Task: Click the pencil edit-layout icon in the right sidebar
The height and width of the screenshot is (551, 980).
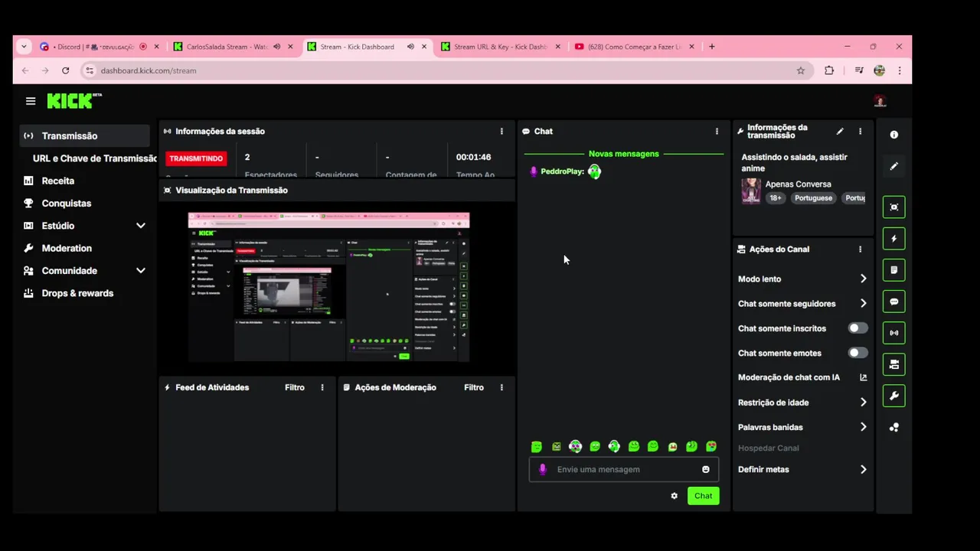Action: click(893, 166)
